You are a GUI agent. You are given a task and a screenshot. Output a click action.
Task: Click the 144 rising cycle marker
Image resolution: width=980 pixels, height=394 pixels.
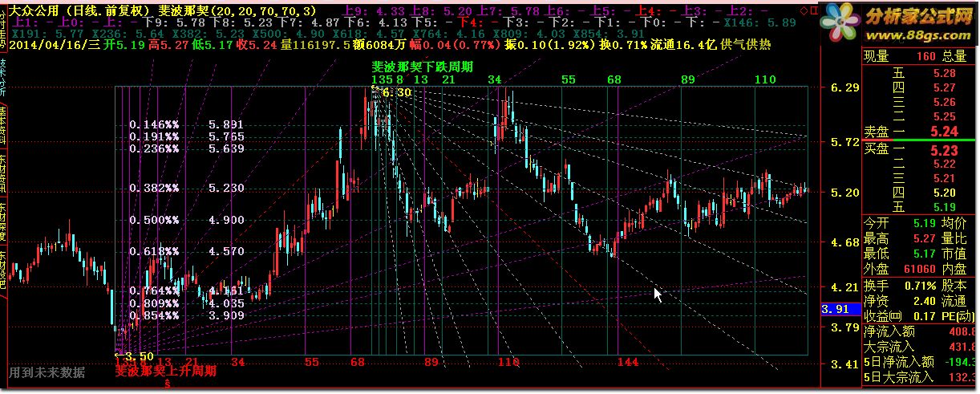pos(628,363)
